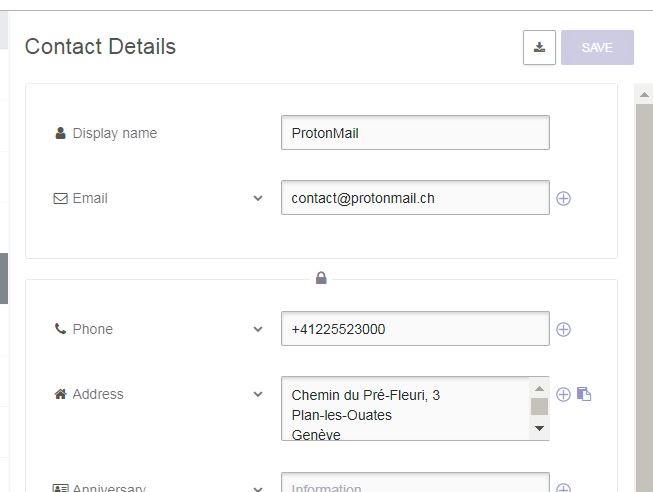Click the panel scrollbar up arrow
Image resolution: width=653 pixels, height=492 pixels.
tap(644, 94)
